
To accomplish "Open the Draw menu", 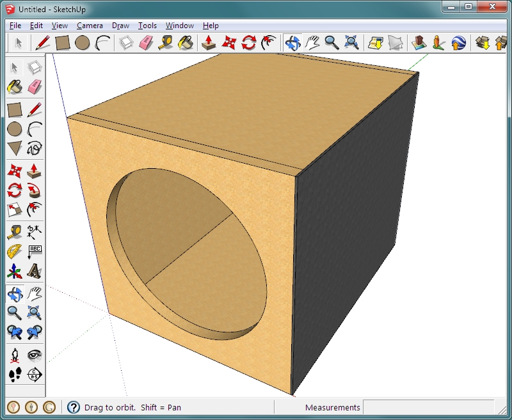I will 120,26.
